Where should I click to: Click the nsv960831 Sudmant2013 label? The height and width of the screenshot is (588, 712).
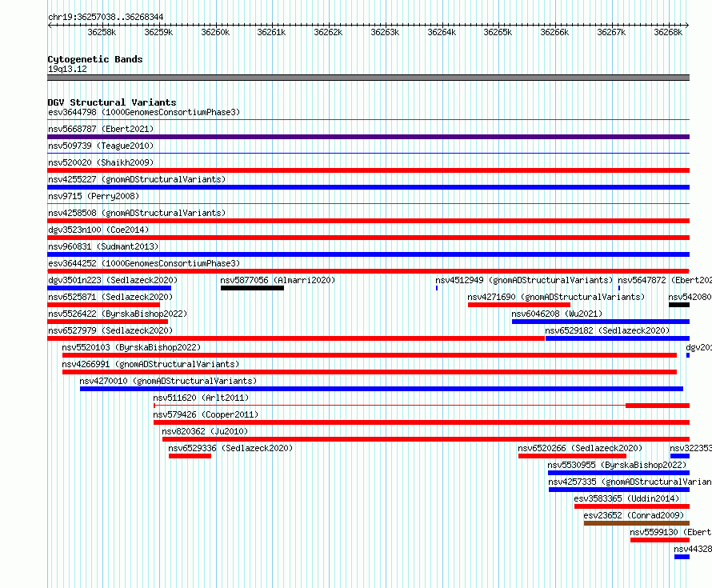pyautogui.click(x=103, y=246)
